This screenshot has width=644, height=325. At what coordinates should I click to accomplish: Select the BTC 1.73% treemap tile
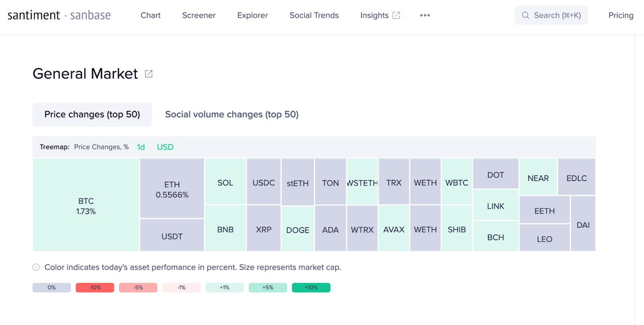86,205
